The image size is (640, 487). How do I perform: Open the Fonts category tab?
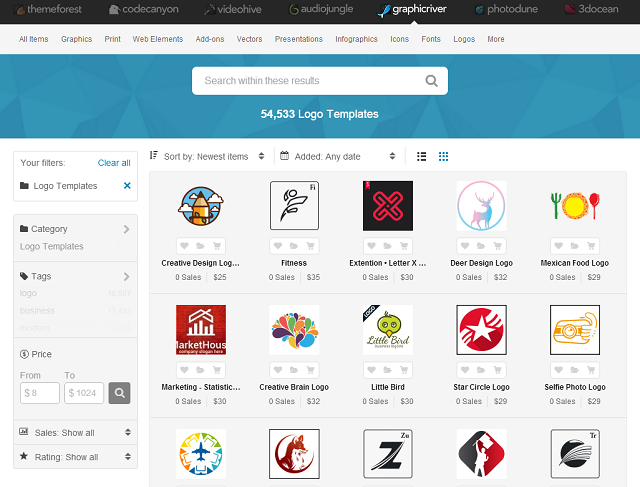431,39
